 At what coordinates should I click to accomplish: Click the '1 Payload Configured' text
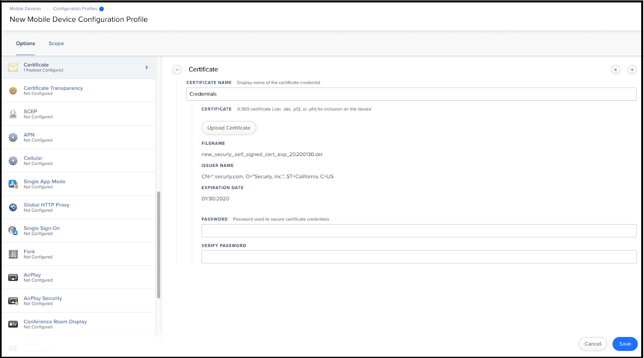[44, 70]
